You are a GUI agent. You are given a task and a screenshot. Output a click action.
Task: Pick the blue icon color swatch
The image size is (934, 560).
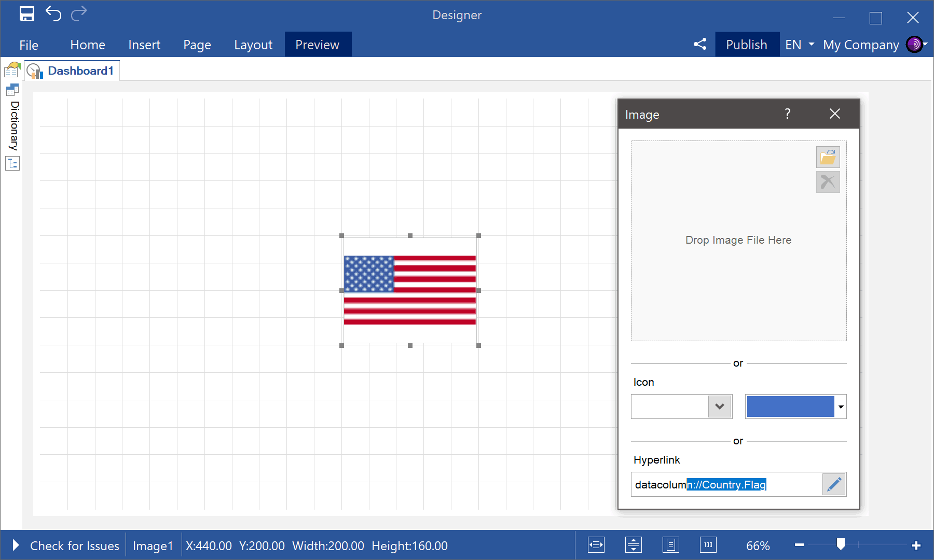click(x=790, y=407)
